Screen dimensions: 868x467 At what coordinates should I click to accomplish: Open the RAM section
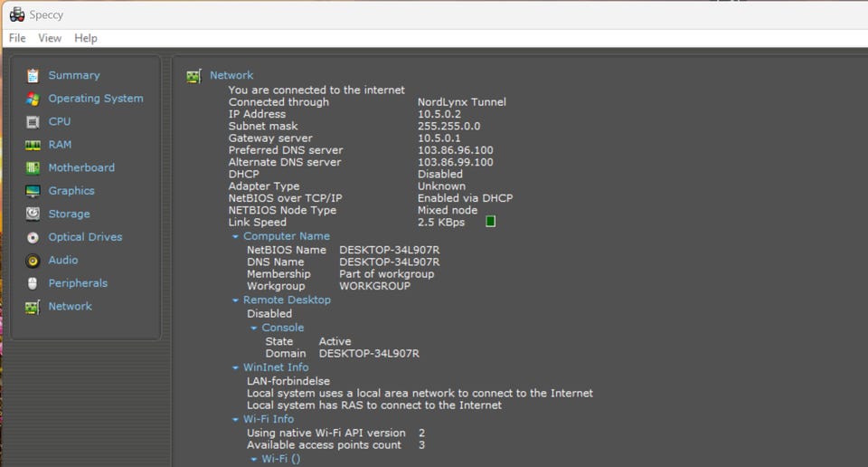60,145
